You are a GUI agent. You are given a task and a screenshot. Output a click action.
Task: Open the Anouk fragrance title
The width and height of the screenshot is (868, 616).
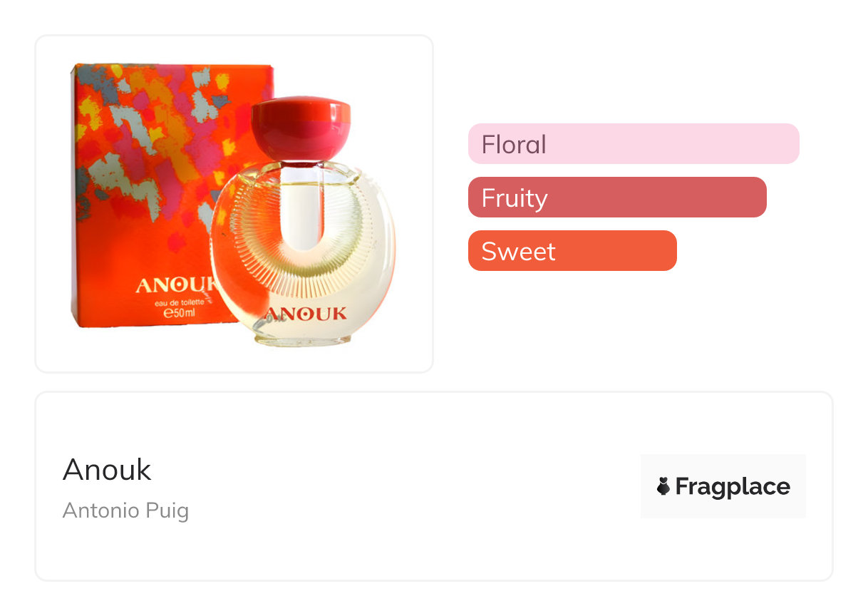(x=107, y=470)
